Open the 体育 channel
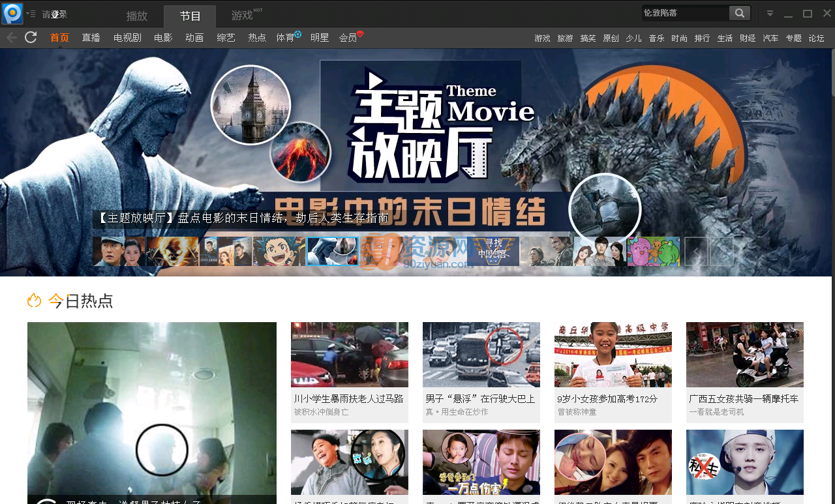The image size is (835, 504). tap(285, 38)
